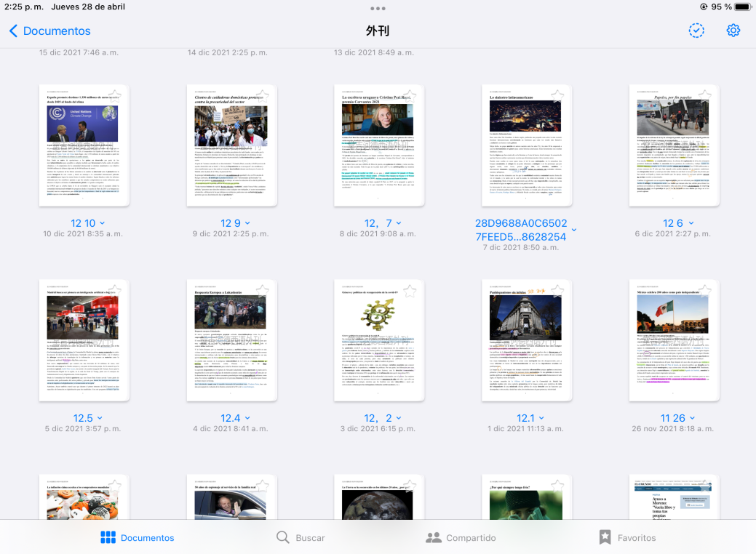The image size is (756, 554).
Task: Open the settings gear in top bar
Action: tap(733, 31)
